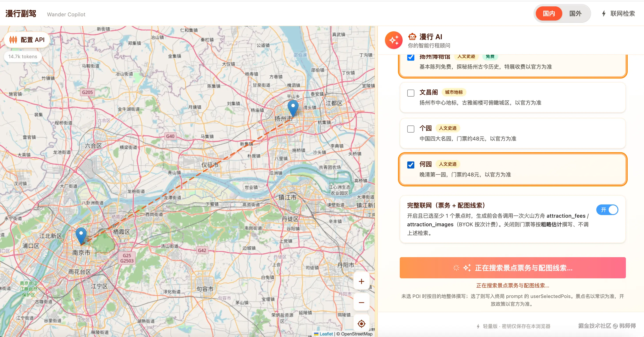
Task: Click the 人文史迹 tag on 个园
Action: [447, 128]
